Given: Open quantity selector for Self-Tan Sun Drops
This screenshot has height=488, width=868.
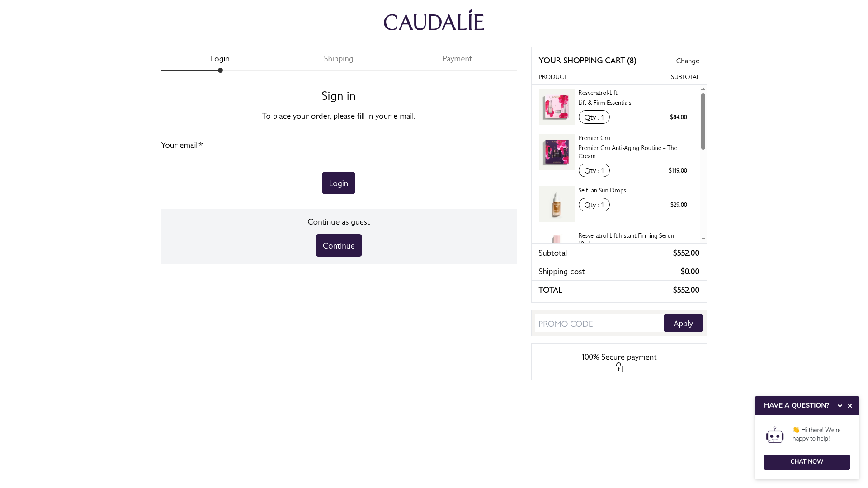Looking at the screenshot, I should 594,205.
